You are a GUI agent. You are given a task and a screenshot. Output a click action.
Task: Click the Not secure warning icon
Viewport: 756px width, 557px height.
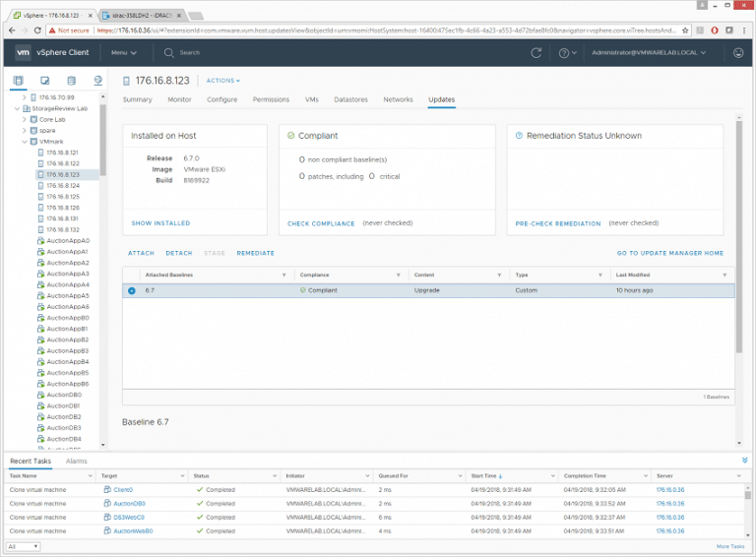[x=52, y=31]
